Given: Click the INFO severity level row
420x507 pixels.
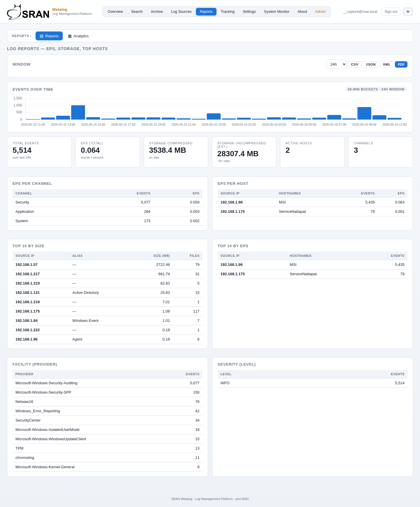Looking at the screenshot, I should pos(312,383).
